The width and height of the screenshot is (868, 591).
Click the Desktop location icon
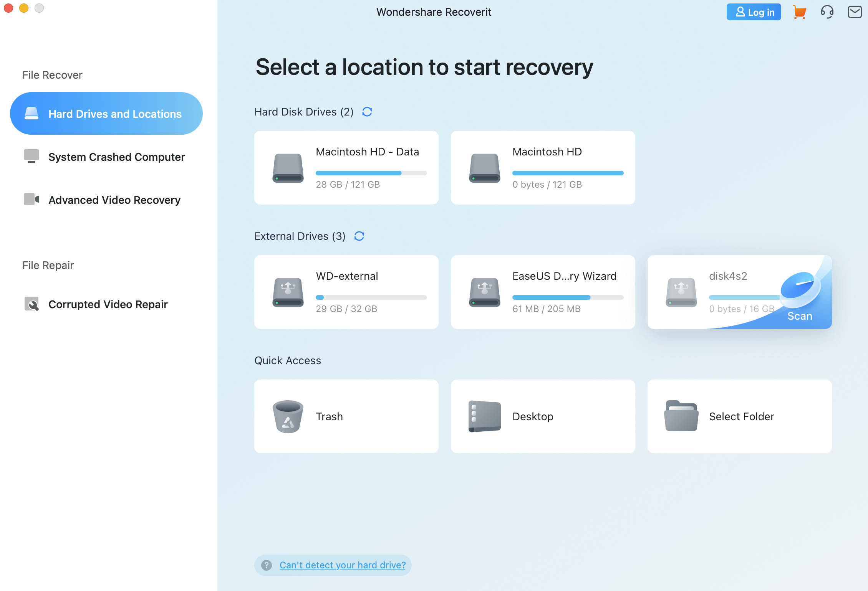click(485, 417)
